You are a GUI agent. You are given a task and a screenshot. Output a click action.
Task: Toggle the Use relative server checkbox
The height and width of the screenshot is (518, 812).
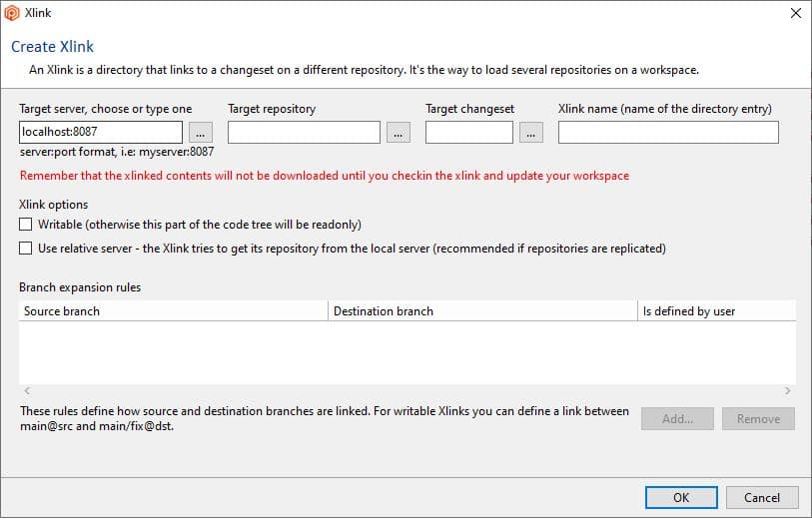pyautogui.click(x=26, y=248)
